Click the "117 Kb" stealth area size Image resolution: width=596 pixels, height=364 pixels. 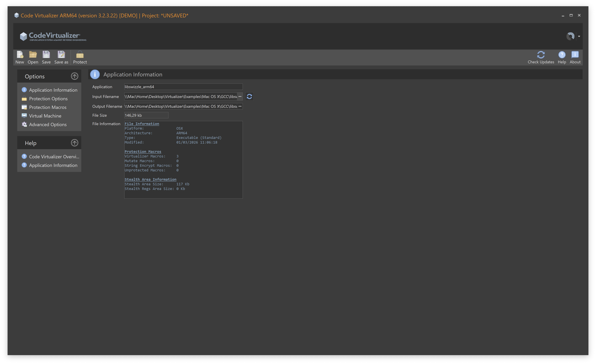pos(183,184)
